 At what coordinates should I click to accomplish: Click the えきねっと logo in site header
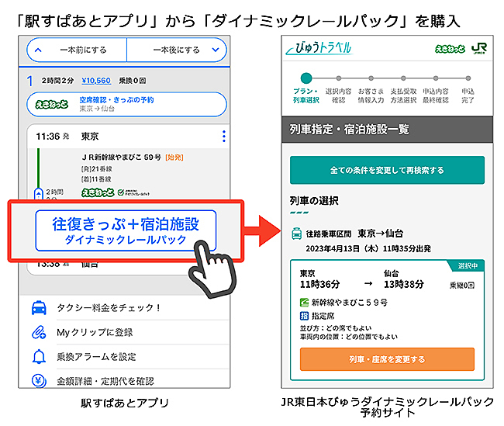click(450, 49)
